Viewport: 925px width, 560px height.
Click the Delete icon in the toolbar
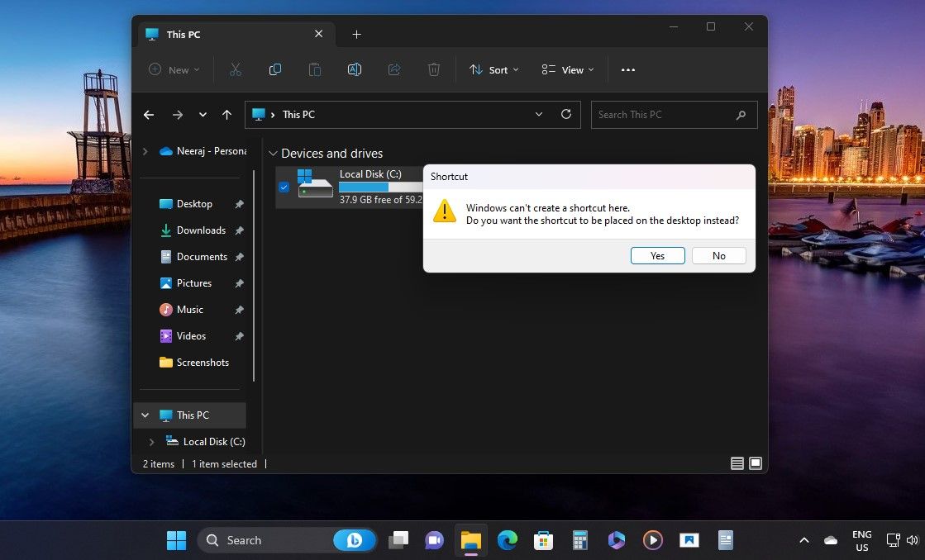click(434, 69)
